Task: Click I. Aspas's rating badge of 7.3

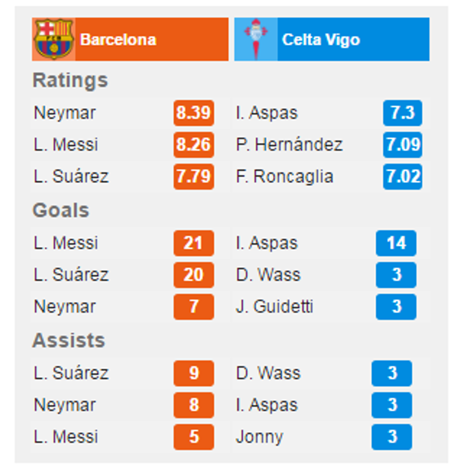Action: 403,113
